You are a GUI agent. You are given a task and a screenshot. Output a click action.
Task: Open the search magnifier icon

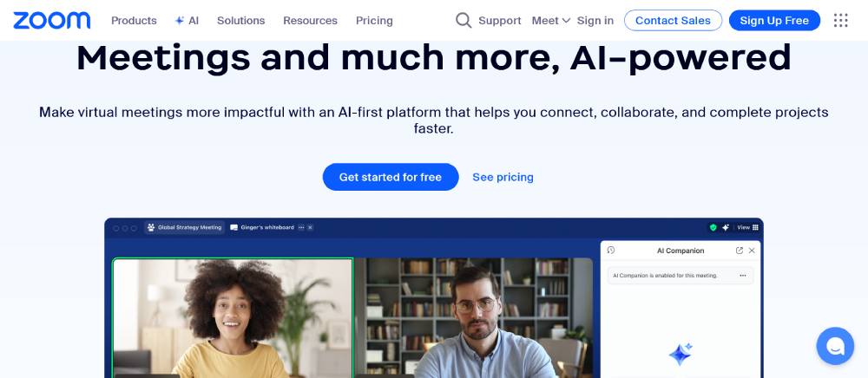pos(464,21)
